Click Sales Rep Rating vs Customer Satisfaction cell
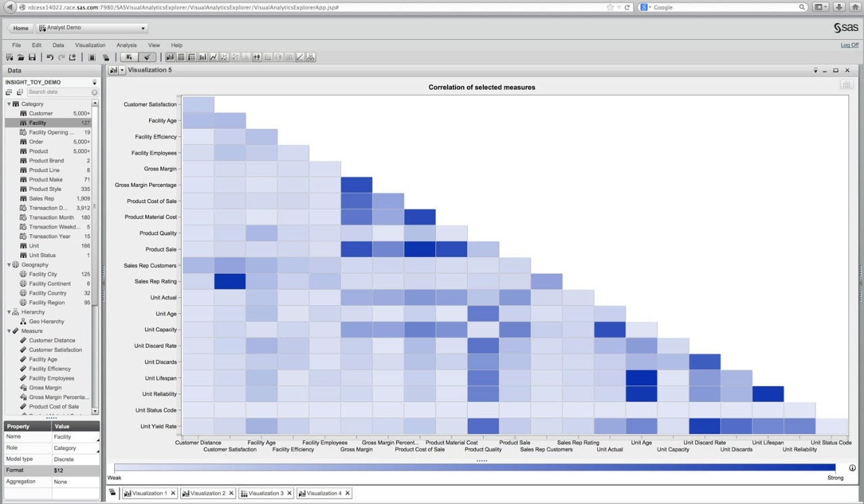The width and height of the screenshot is (864, 504). pyautogui.click(x=230, y=281)
